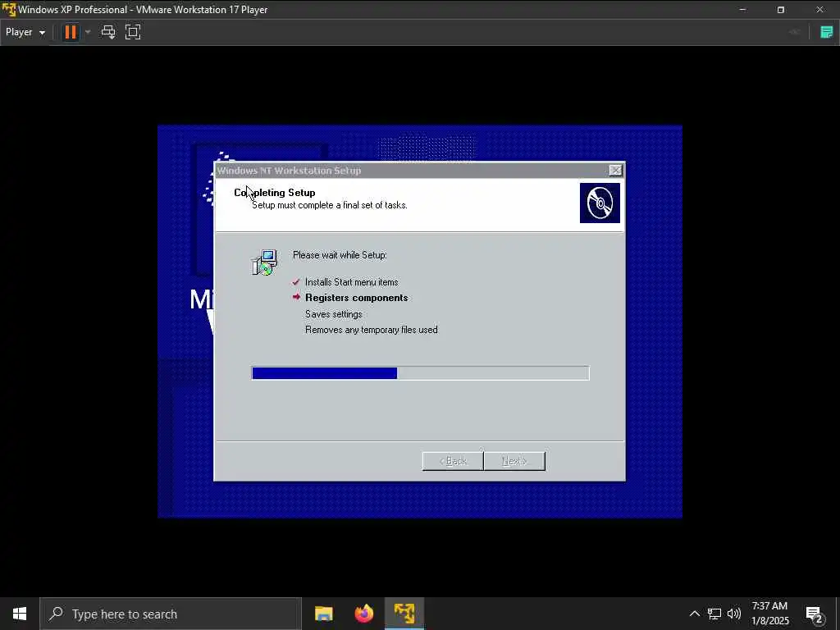Click the 'Please wait while Setup:' text

tap(340, 255)
